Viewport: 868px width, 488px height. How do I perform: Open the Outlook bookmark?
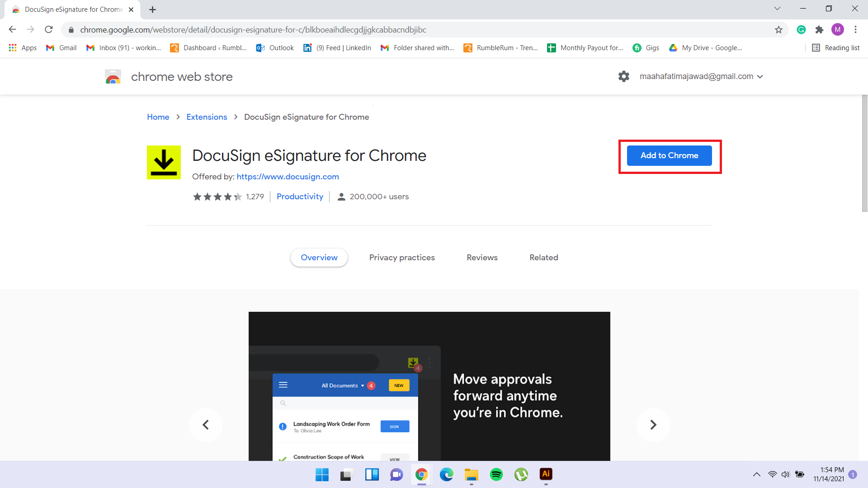pyautogui.click(x=275, y=48)
